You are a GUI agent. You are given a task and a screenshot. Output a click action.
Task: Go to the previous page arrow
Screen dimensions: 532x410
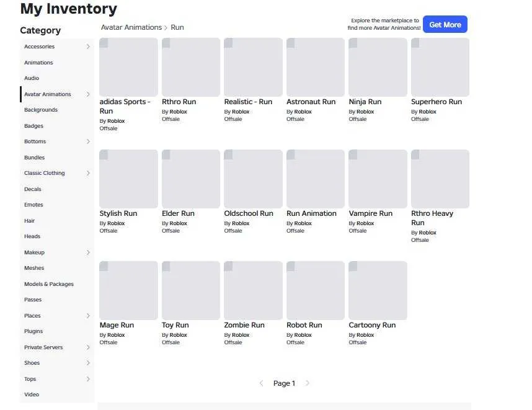click(261, 383)
